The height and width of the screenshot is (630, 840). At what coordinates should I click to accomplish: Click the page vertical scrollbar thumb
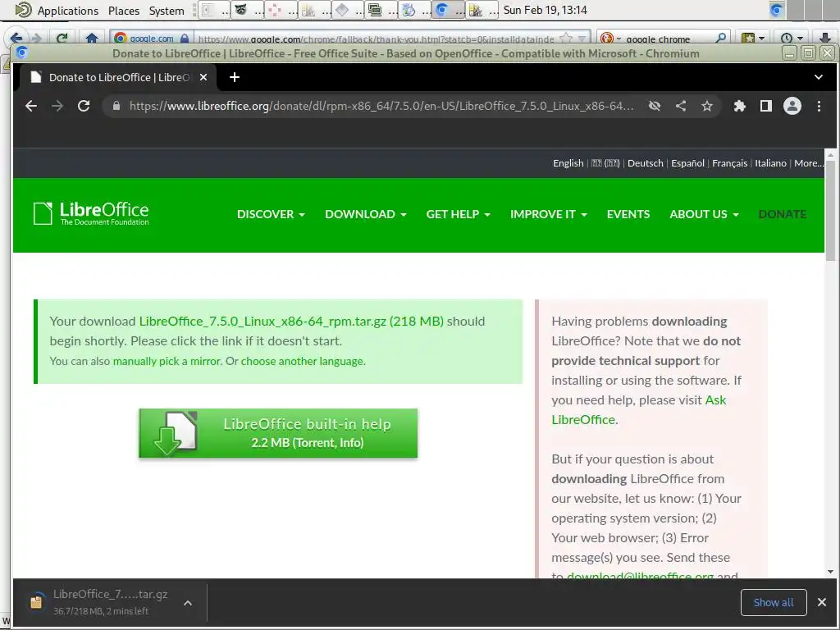click(830, 210)
